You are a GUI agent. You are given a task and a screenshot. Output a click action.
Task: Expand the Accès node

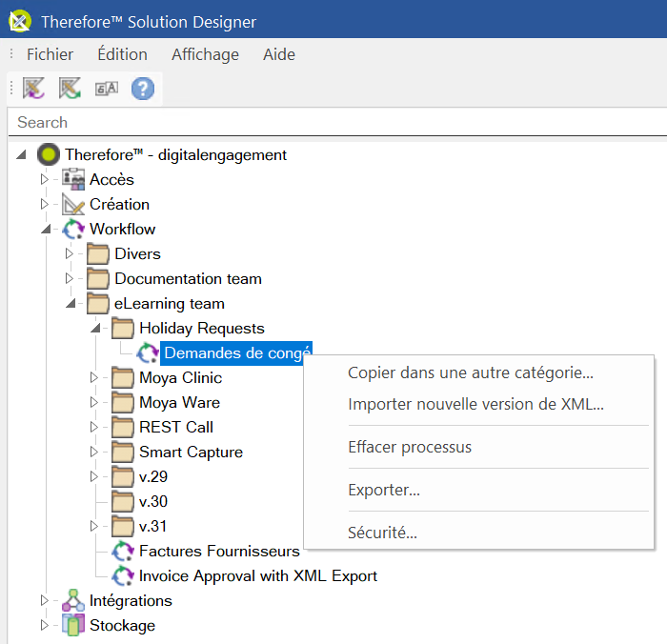pyautogui.click(x=44, y=179)
